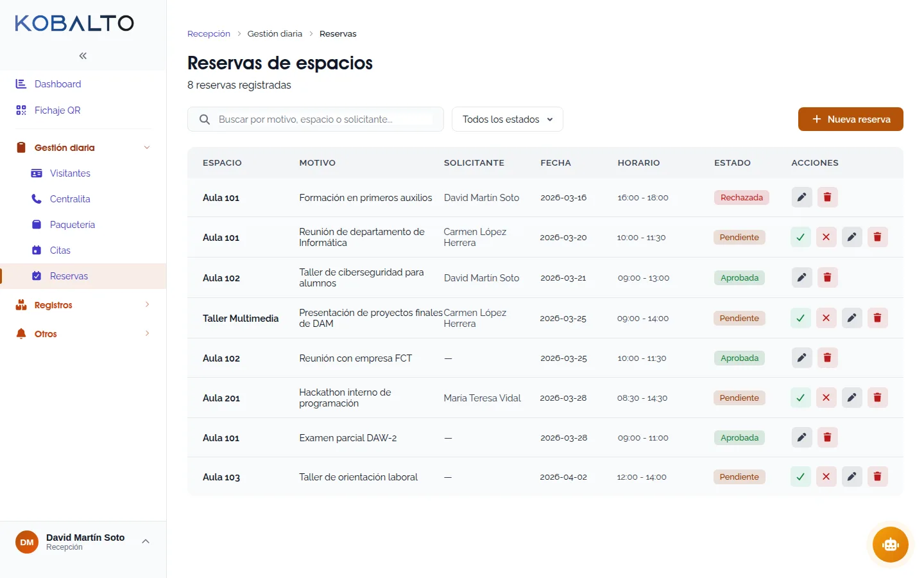Open Citas in the sidebar
924x578 pixels.
[x=83, y=250]
